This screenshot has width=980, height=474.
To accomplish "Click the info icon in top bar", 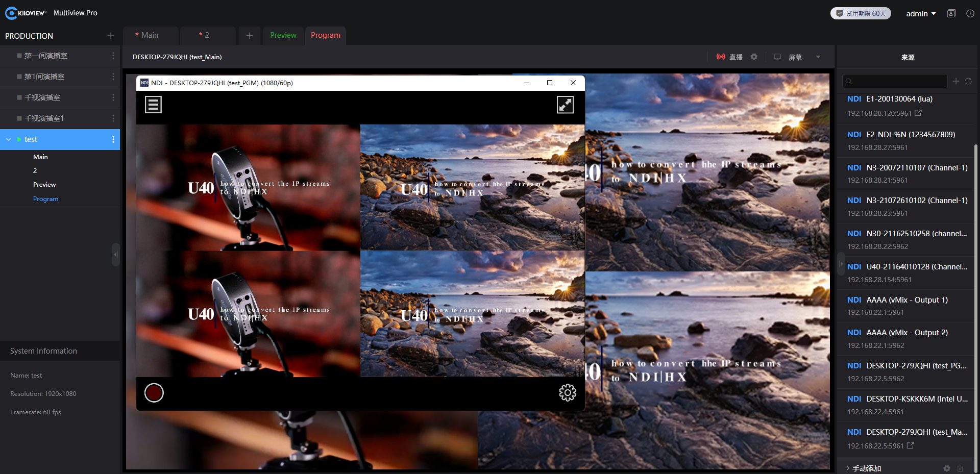I will point(970,14).
